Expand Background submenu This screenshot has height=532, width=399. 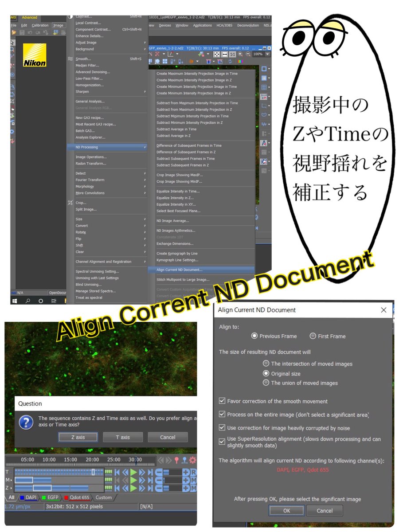106,49
